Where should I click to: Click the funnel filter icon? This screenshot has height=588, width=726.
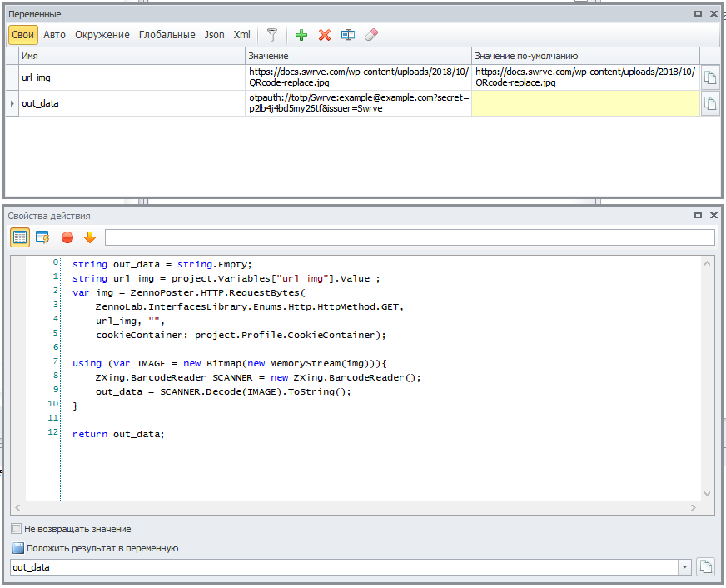click(x=271, y=35)
